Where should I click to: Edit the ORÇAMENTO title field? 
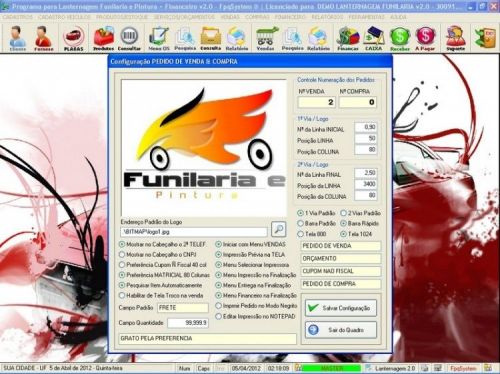coord(341,258)
